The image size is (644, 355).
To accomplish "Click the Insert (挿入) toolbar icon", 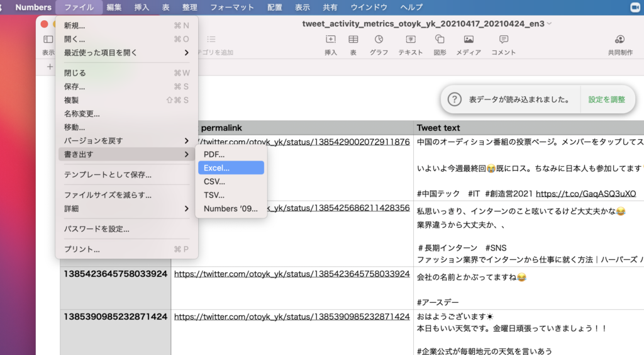I will coord(331,40).
